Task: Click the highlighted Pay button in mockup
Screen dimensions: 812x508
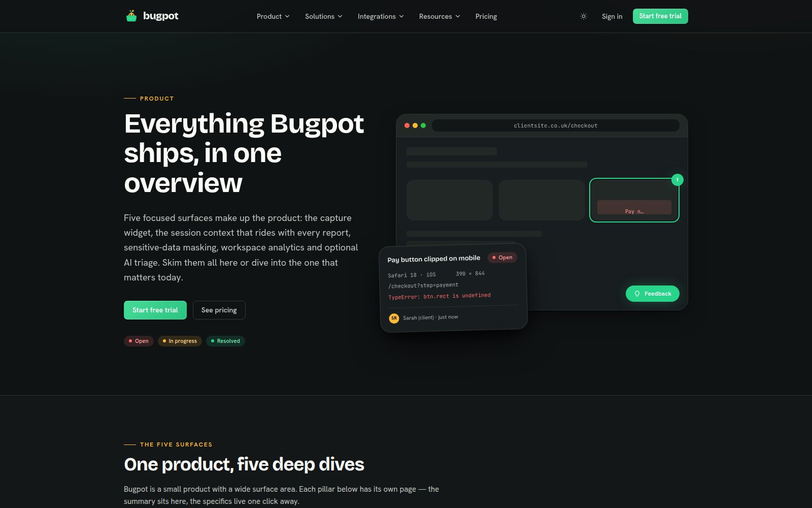Action: (634, 207)
